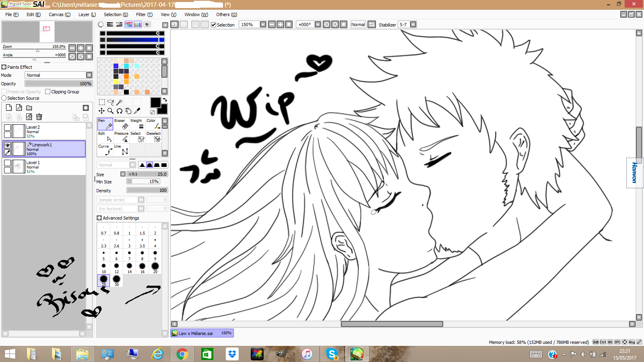Open the Stabilizer S-7 dropdown

413,25
